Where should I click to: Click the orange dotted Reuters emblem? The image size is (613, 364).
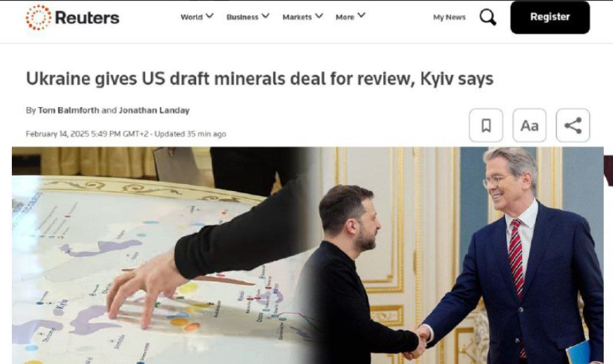pos(39,17)
